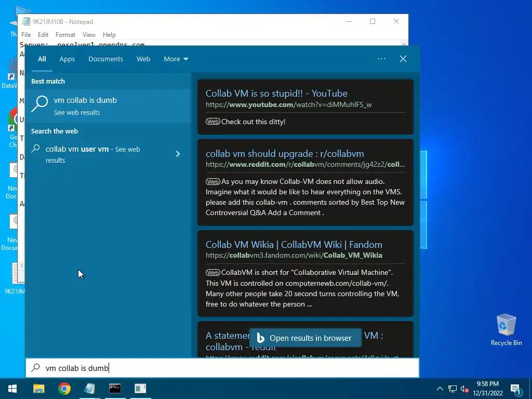Click the reddit.com collabvm result URL
532x399 pixels.
(305, 165)
